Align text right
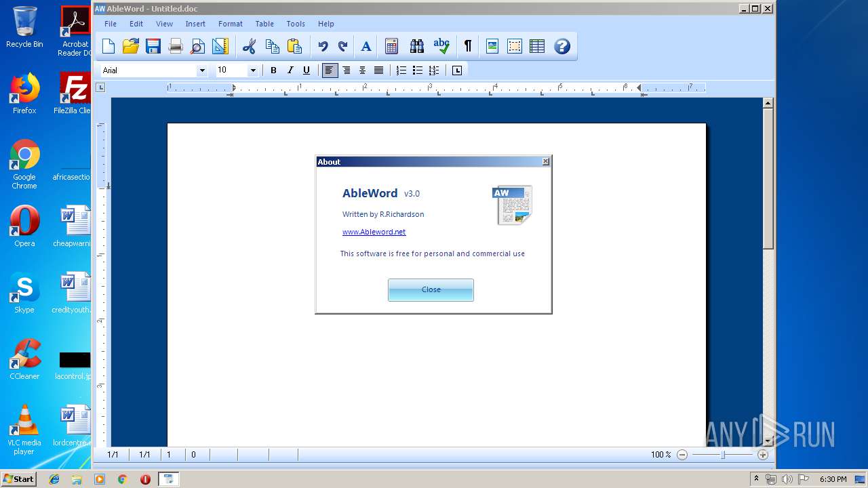 point(347,70)
